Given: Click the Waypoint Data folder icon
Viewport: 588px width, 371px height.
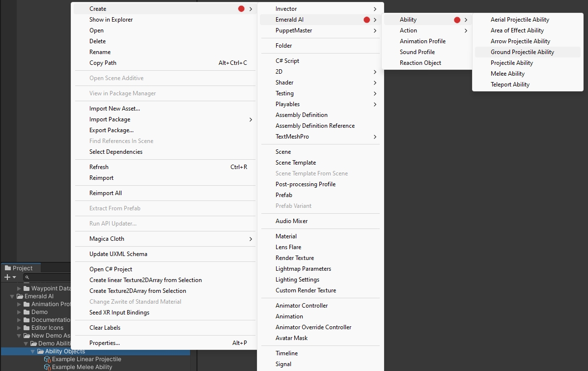Looking at the screenshot, I should 27,288.
